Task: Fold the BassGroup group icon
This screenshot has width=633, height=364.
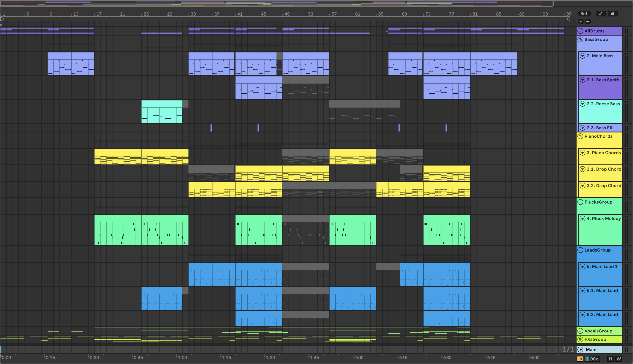Action: [x=581, y=40]
